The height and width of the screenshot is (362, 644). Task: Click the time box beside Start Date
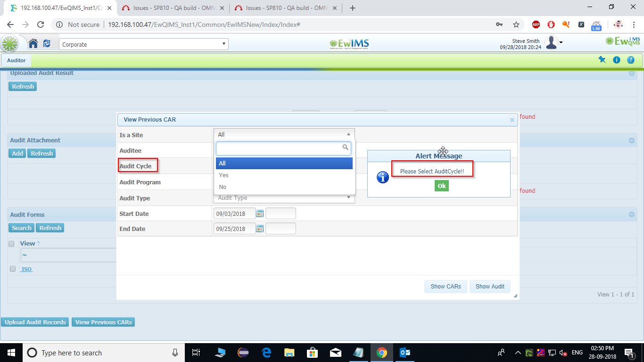281,214
